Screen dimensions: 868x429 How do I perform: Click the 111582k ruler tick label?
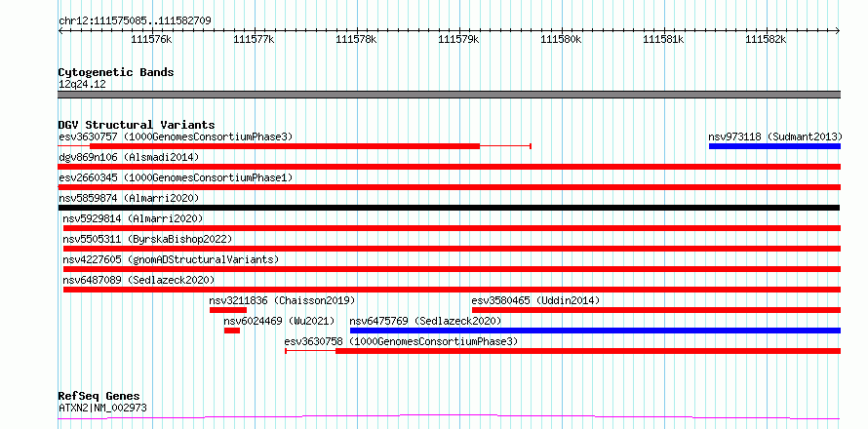(x=767, y=40)
